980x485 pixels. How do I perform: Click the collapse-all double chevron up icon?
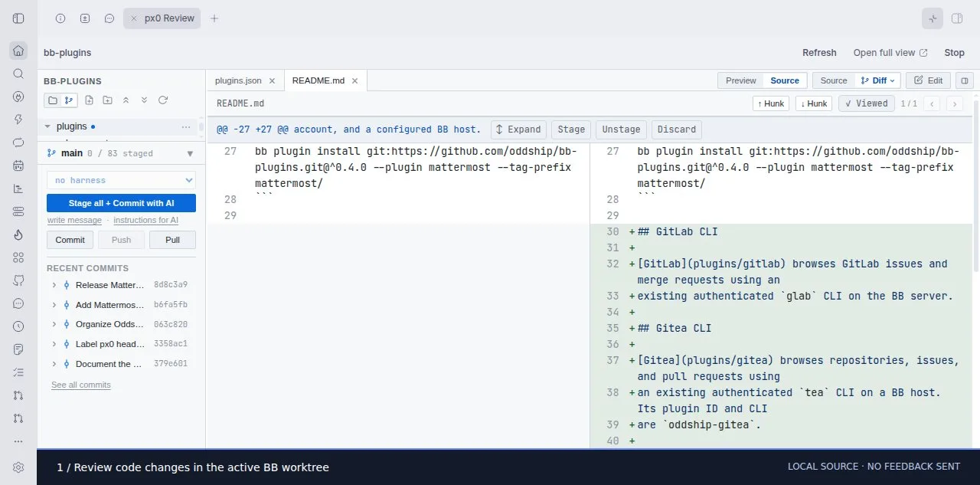click(x=126, y=100)
